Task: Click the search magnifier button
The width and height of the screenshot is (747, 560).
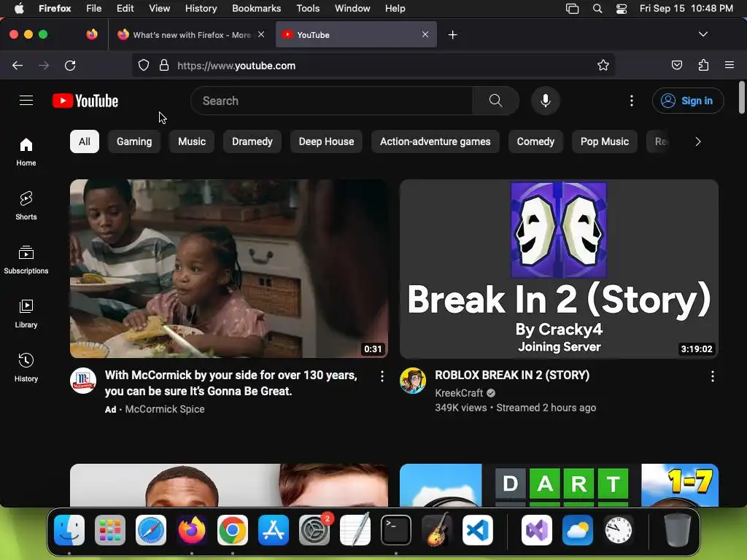Action: 495,101
